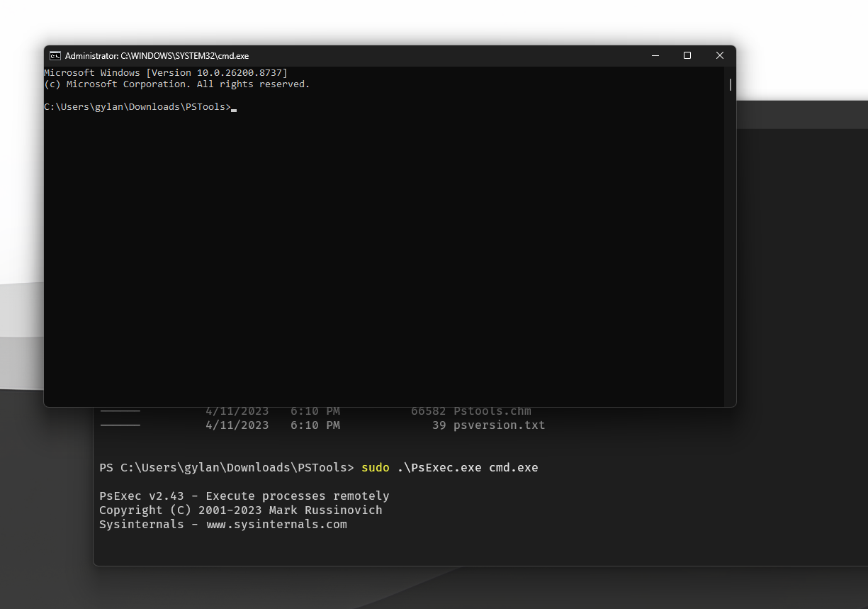Maximize the Administrator cmd.exe window
The image size is (868, 609).
tap(687, 55)
